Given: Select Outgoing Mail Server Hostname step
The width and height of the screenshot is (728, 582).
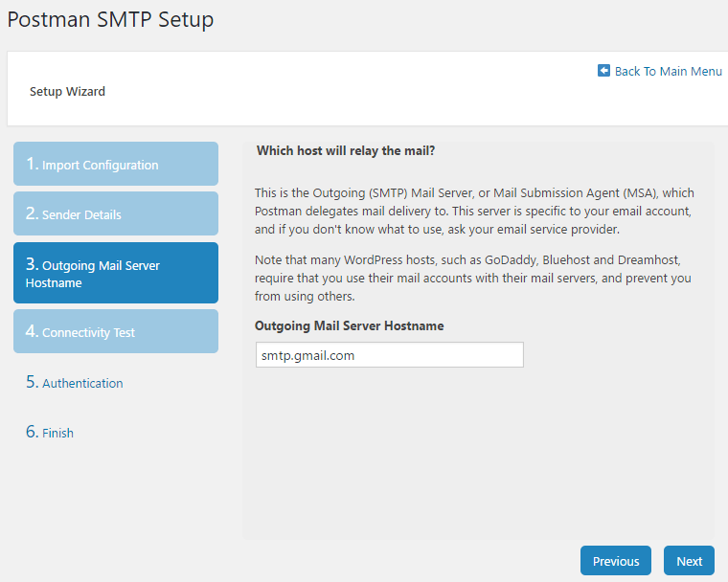Looking at the screenshot, I should point(116,273).
